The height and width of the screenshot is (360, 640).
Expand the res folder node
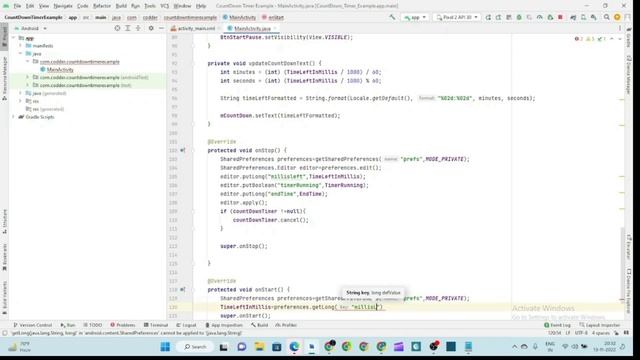21,101
